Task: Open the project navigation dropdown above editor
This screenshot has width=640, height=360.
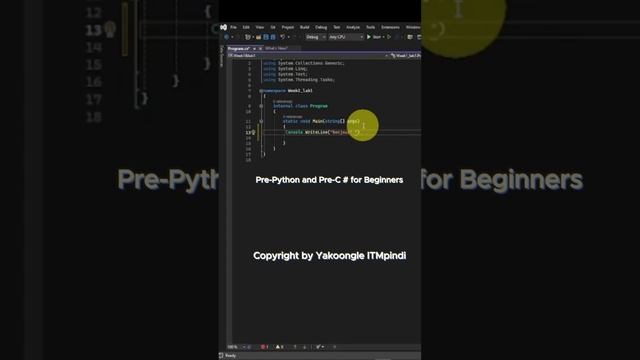Action: (x=309, y=56)
